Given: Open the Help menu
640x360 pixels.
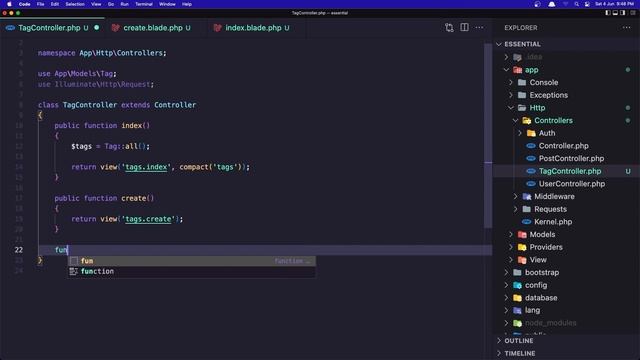Looking at the screenshot, I should (x=187, y=4).
